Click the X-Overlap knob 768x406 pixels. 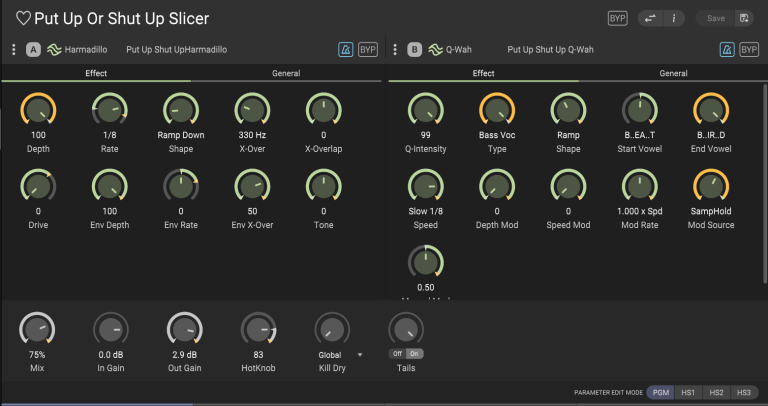click(x=324, y=110)
